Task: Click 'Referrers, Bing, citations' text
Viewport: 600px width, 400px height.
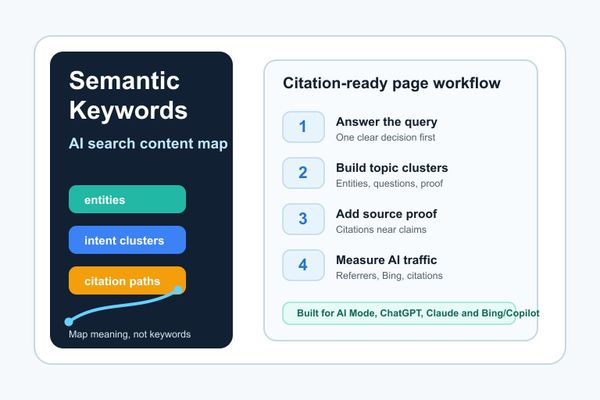Action: pos(389,276)
